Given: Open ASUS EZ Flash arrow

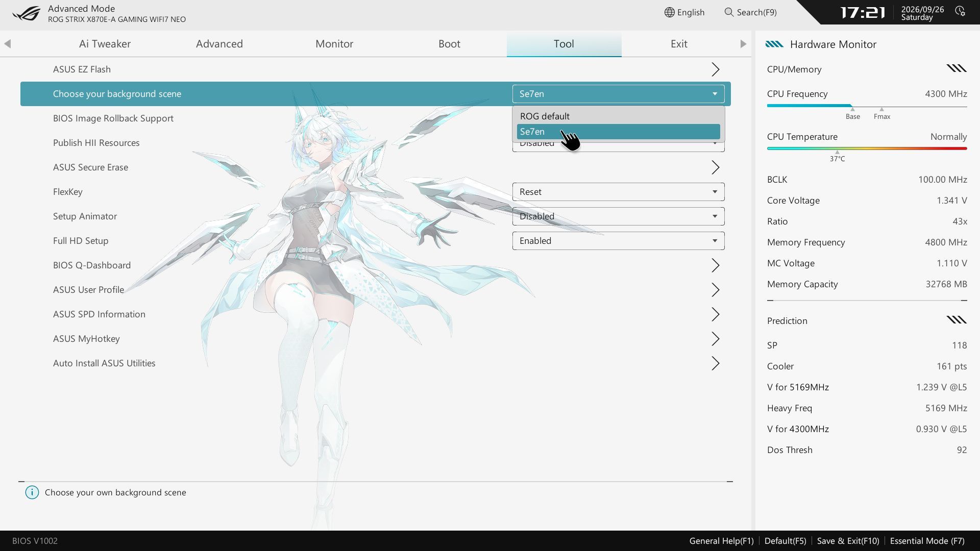Looking at the screenshot, I should pyautogui.click(x=716, y=69).
